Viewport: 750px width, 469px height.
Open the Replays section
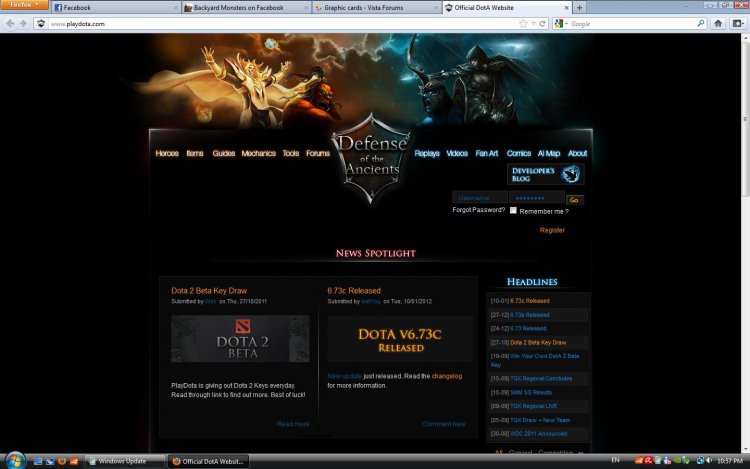coord(427,153)
